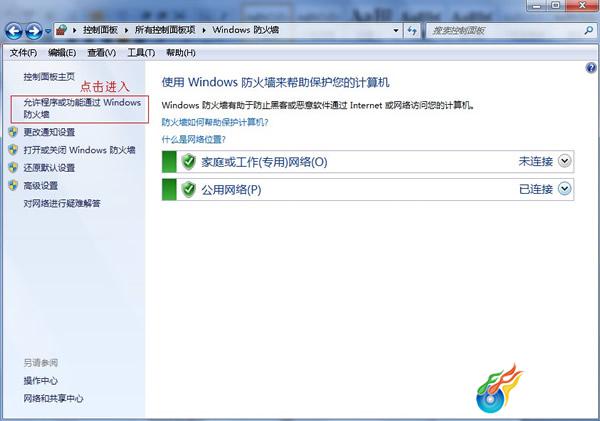600x421 pixels.
Task: Click shield icon beside 更改通知设置
Action: pyautogui.click(x=13, y=132)
